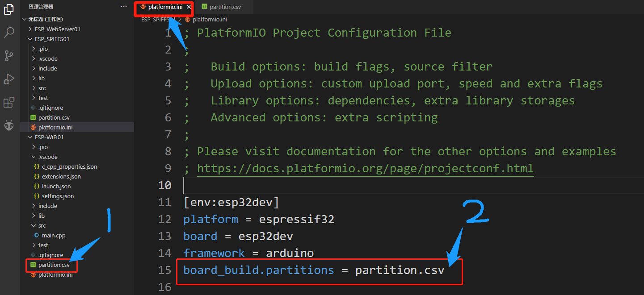The width and height of the screenshot is (644, 295).
Task: Click line number 10 in gutter
Action: [x=165, y=185]
